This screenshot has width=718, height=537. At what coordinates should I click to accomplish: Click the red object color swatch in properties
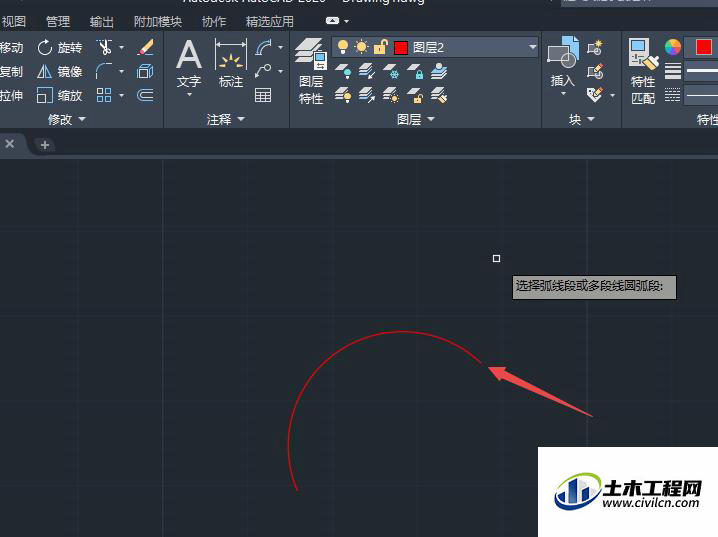(703, 47)
